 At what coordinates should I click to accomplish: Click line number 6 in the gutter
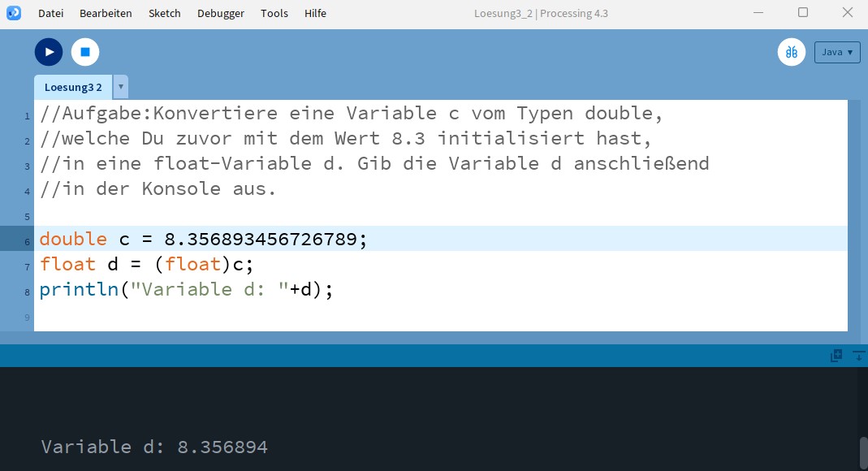point(27,241)
